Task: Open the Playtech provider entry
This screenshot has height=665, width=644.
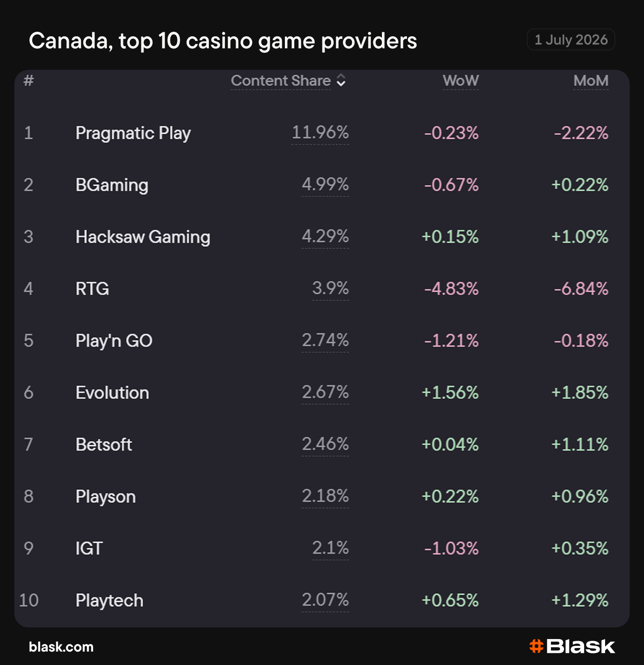Action: pyautogui.click(x=110, y=601)
